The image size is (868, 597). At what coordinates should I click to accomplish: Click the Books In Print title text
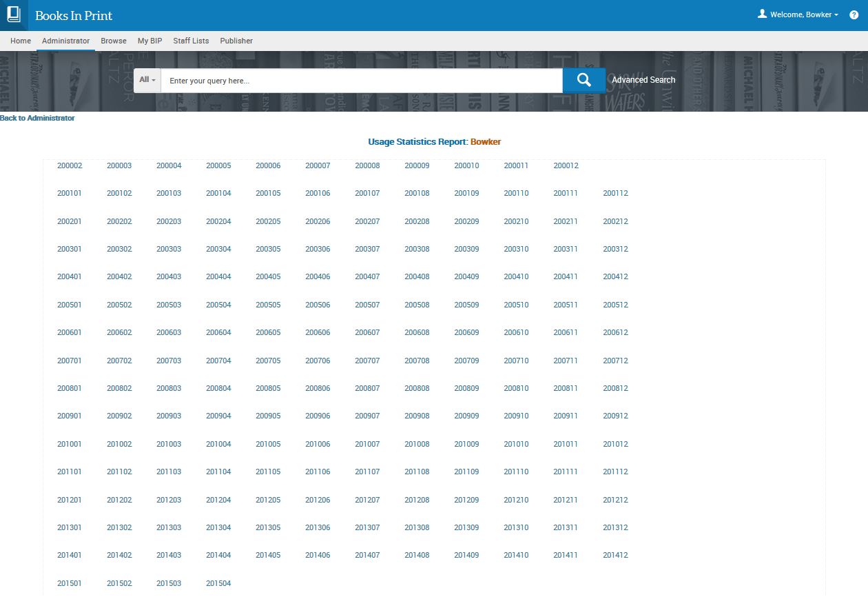[74, 15]
